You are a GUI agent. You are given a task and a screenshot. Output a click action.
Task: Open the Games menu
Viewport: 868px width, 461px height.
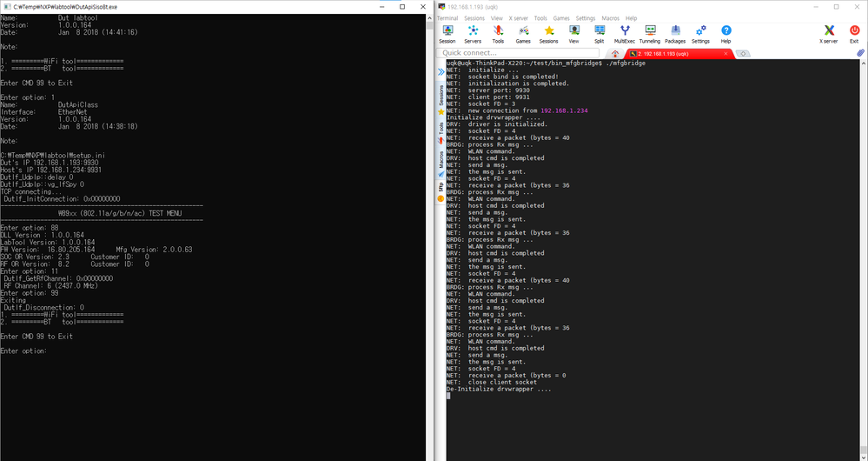[560, 18]
